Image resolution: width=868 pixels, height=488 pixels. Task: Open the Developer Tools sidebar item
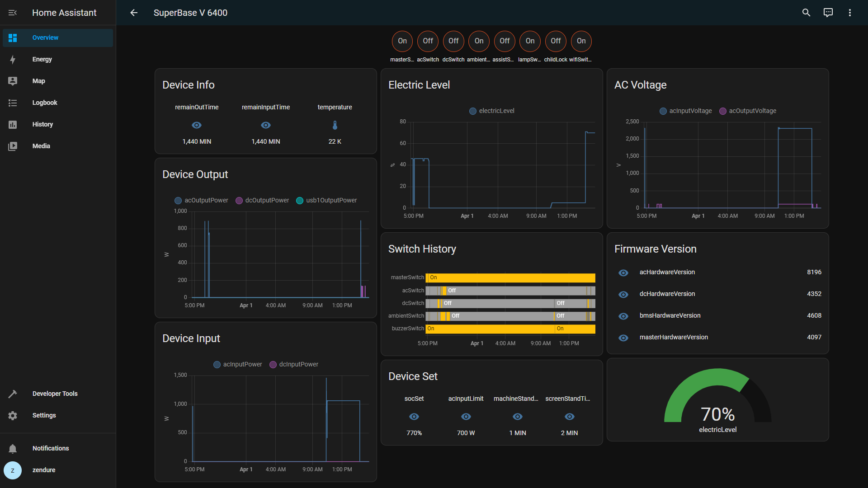coord(55,394)
